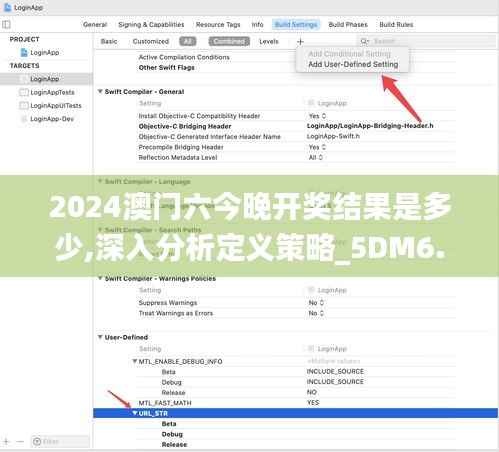Click the LoginApp project file icon in title
499x452 pixels.
point(7,7)
